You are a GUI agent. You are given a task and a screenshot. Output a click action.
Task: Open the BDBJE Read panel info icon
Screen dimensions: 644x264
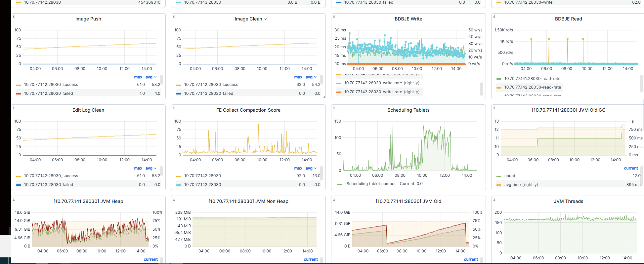tap(494, 17)
